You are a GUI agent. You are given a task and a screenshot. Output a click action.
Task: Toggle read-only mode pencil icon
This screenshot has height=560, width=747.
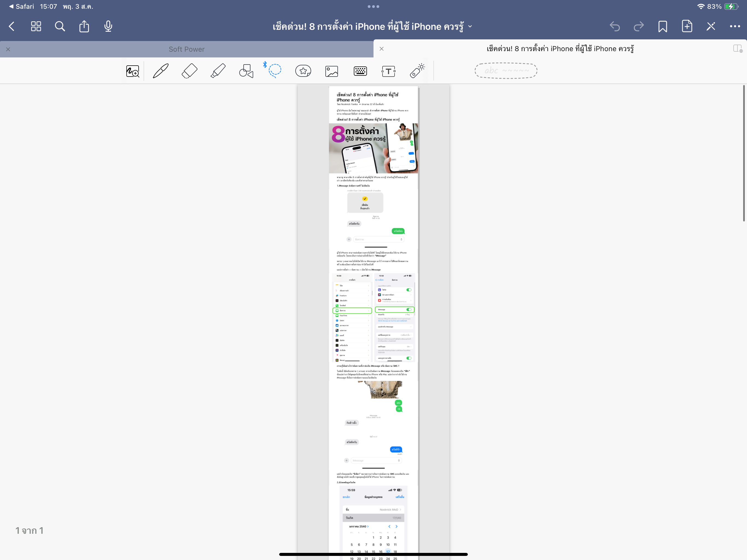[711, 26]
